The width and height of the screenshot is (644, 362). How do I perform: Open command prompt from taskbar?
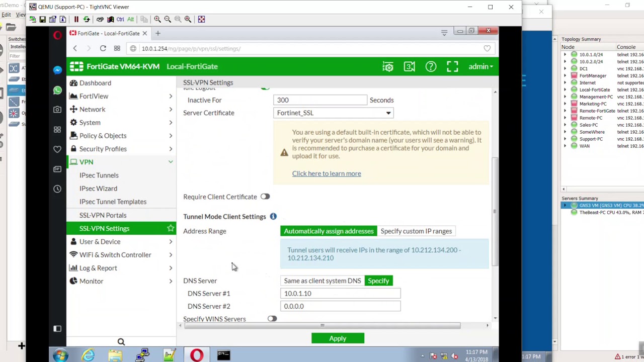[x=223, y=355]
